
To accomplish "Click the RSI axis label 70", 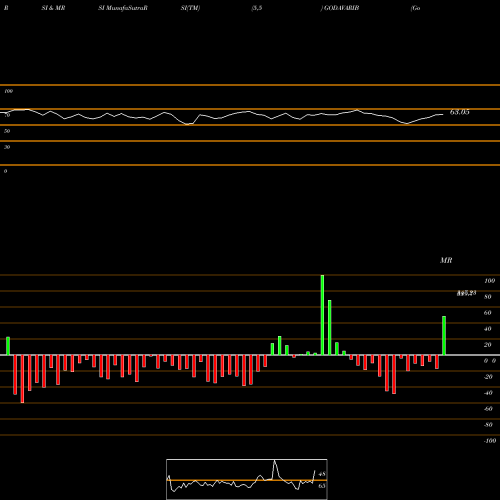I will [x=7, y=115].
